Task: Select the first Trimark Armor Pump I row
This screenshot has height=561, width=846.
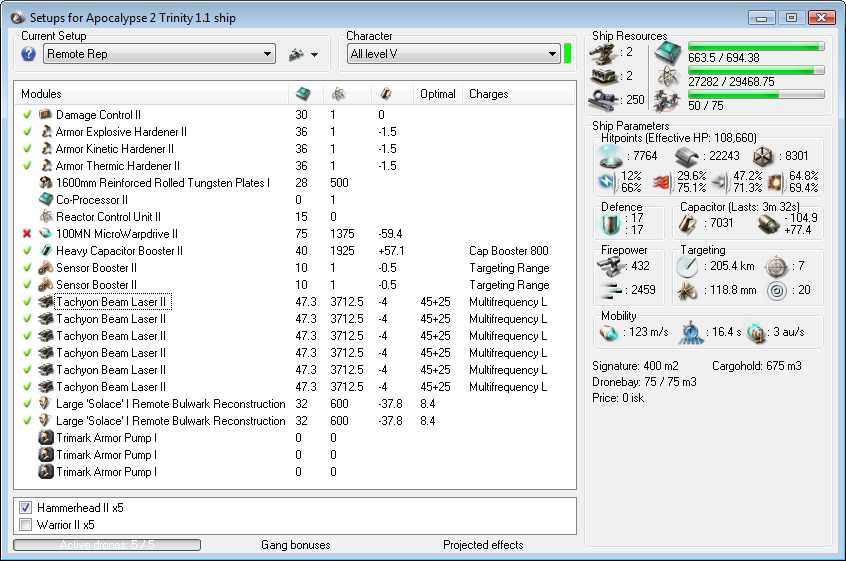Action: [294, 437]
